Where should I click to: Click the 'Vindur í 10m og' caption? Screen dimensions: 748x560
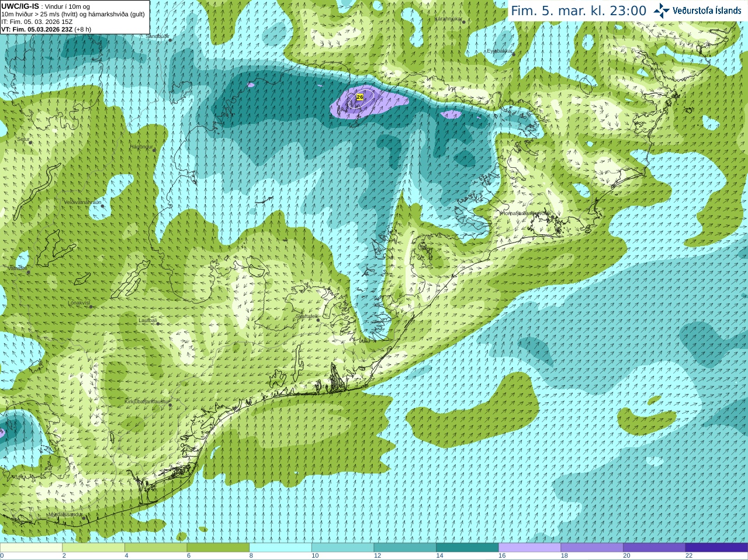[x=67, y=6]
